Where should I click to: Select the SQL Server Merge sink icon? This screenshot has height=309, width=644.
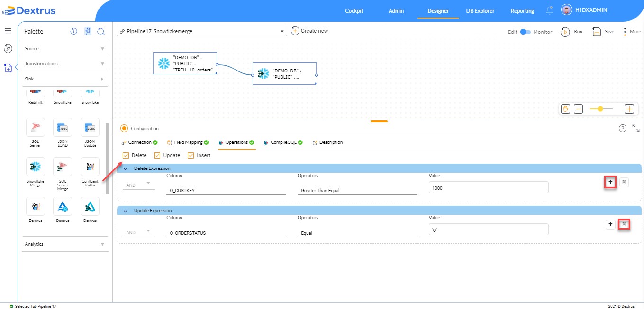63,167
